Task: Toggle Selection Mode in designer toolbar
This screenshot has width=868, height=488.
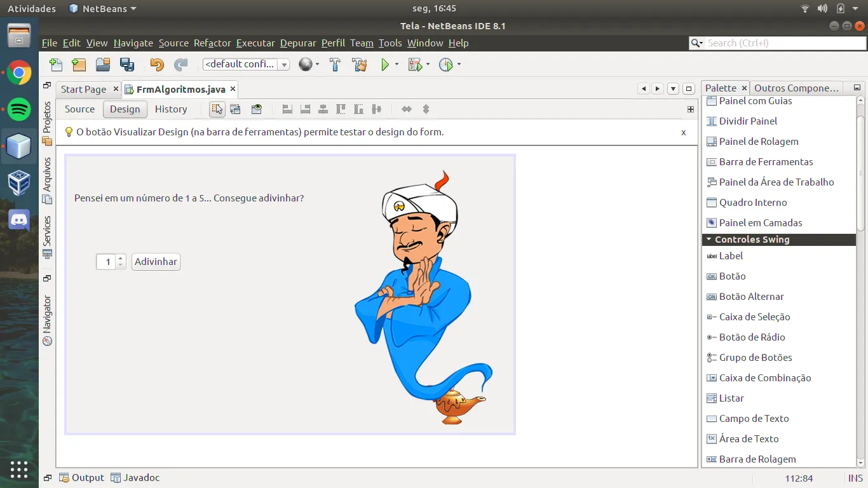Action: (x=217, y=109)
